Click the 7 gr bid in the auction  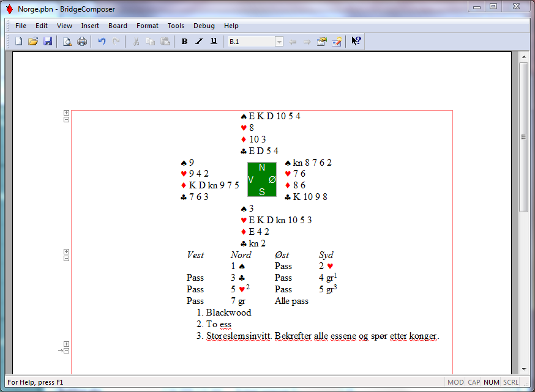239,301
